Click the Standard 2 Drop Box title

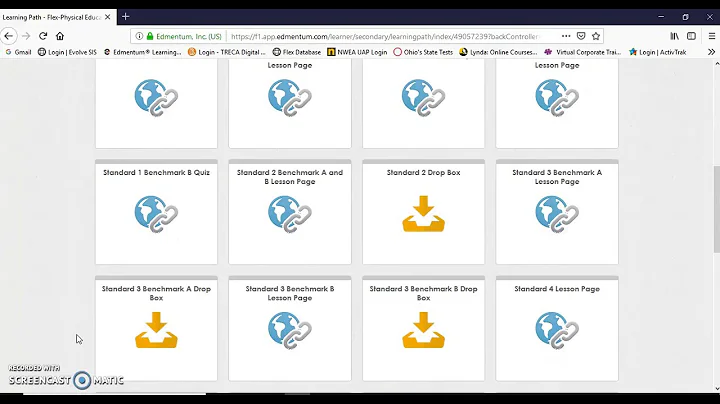point(423,173)
